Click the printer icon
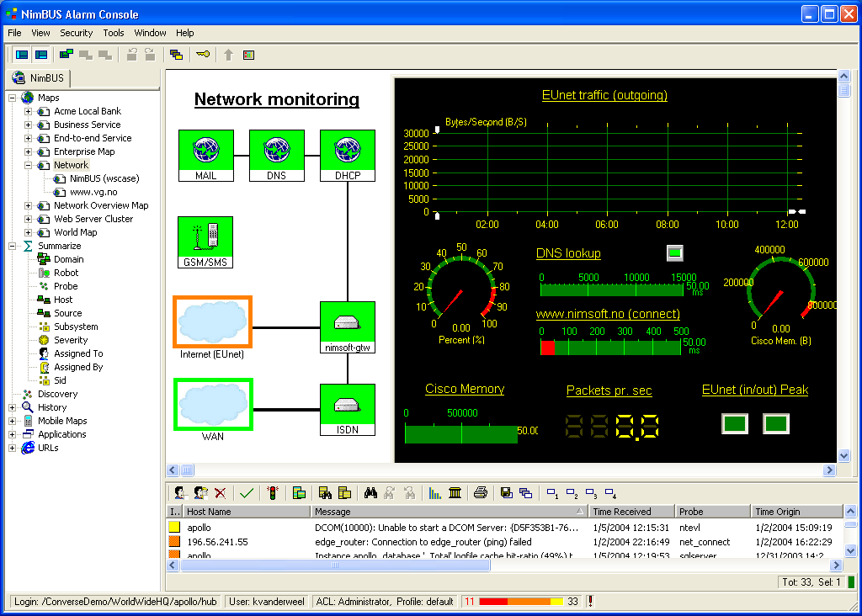The image size is (862, 616). click(x=481, y=493)
